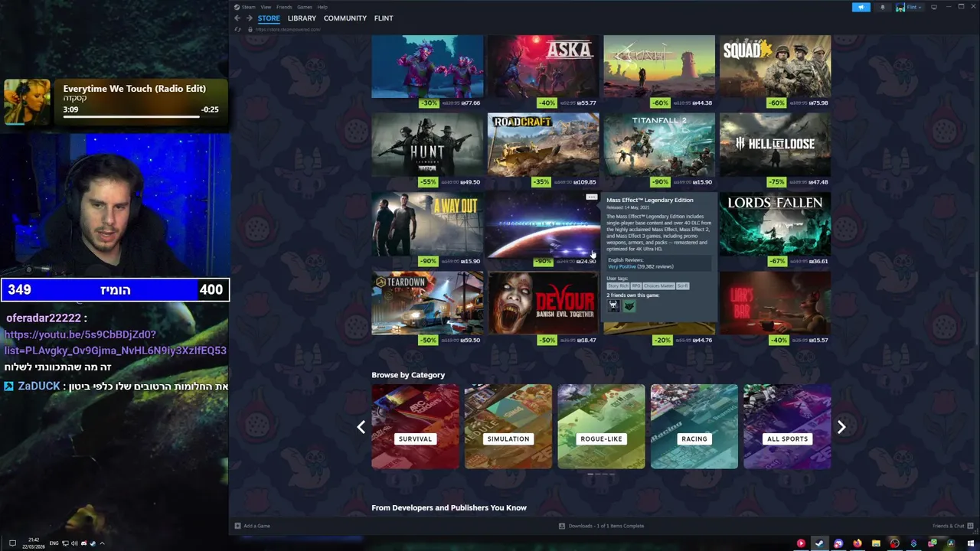This screenshot has width=980, height=551.
Task: Open the Liar's Bar game tile
Action: tap(775, 304)
